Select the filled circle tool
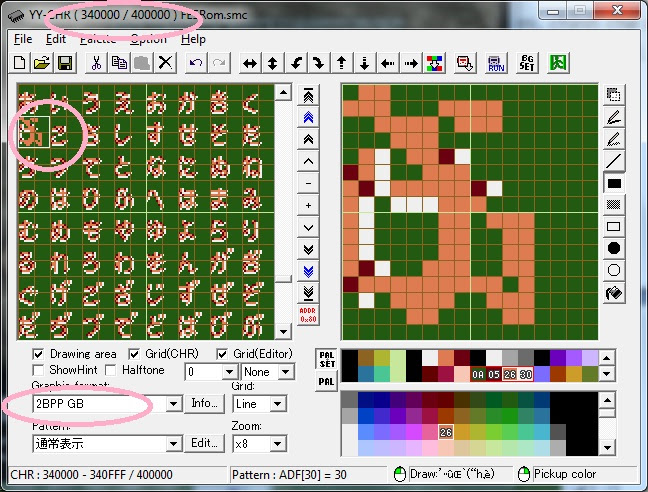Viewport: 648px width, 492px height. 614,248
